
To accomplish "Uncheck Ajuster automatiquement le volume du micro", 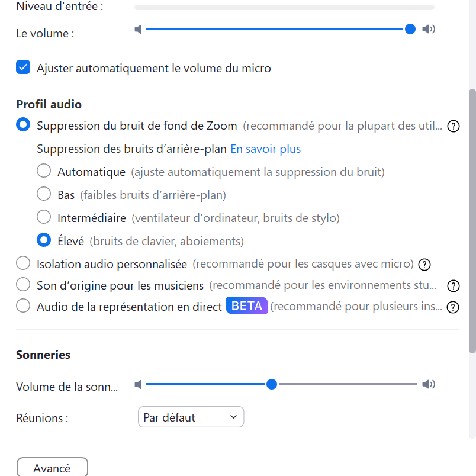I will point(23,67).
